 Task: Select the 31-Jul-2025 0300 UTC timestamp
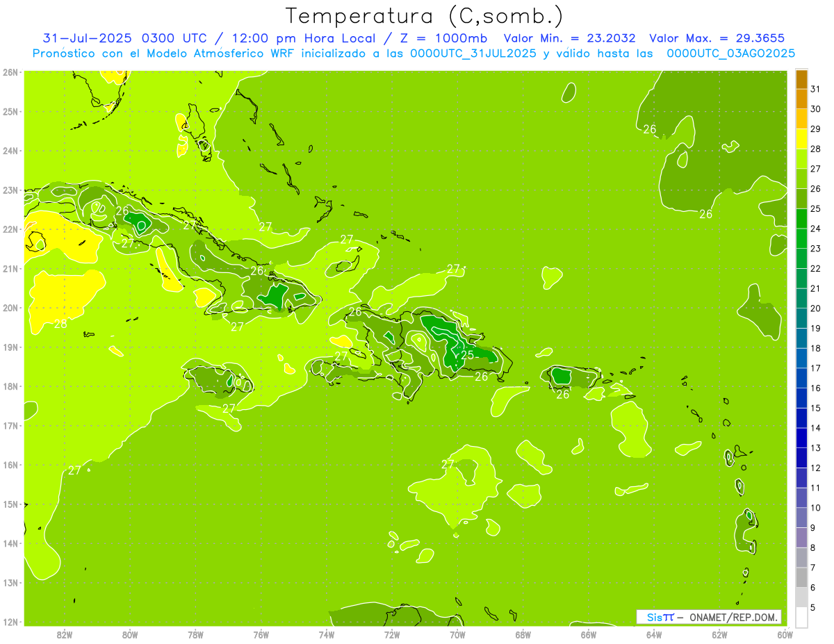coord(112,38)
